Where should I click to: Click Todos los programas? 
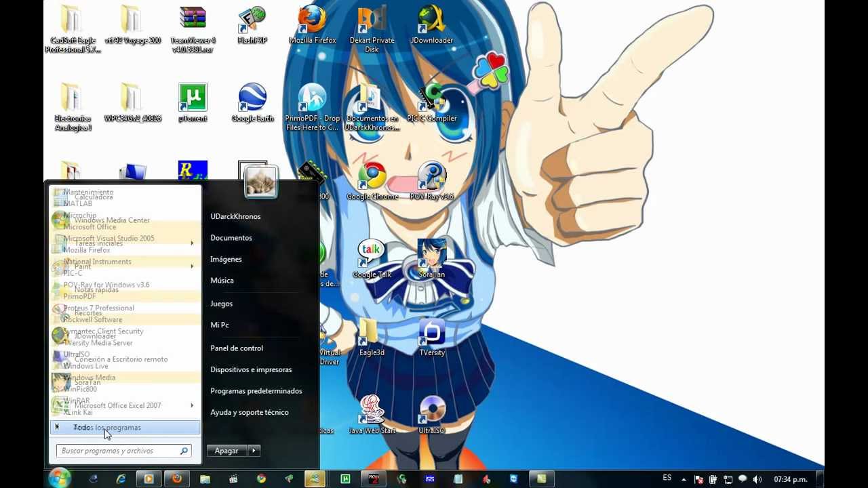(x=125, y=428)
